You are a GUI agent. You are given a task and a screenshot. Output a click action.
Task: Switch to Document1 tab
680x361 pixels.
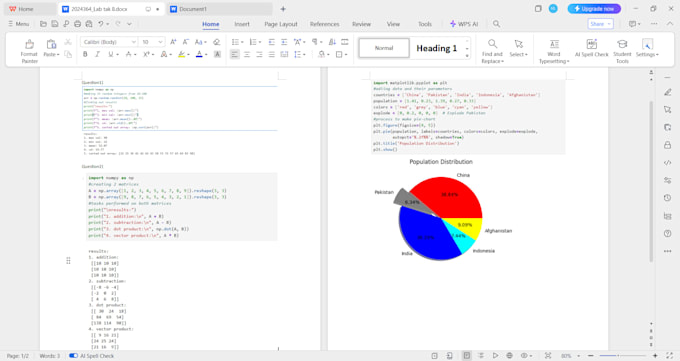tap(220, 9)
